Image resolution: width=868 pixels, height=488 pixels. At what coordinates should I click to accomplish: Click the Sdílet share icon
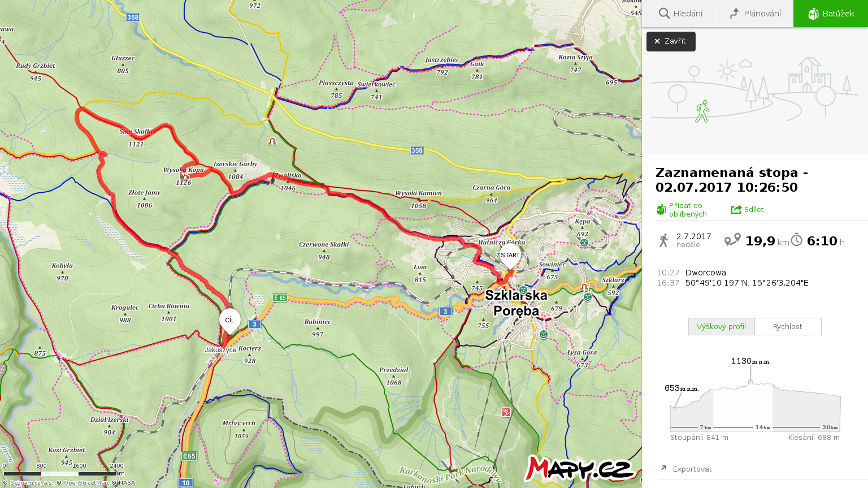(x=736, y=210)
